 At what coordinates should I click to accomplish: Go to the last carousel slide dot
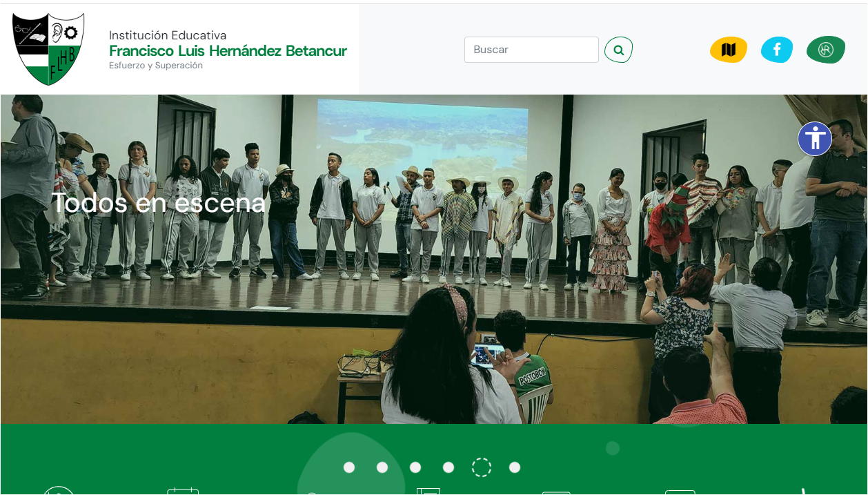(515, 467)
